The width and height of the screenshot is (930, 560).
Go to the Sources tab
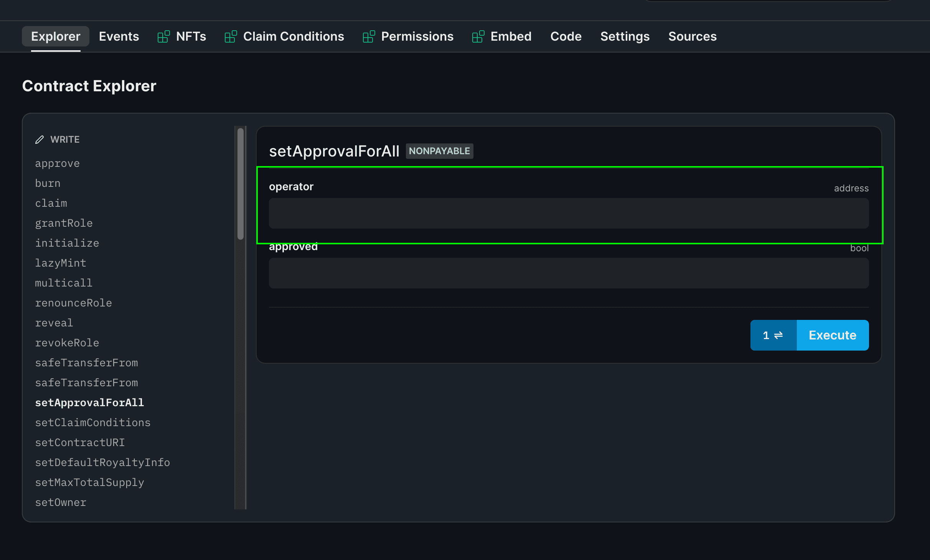tap(692, 36)
